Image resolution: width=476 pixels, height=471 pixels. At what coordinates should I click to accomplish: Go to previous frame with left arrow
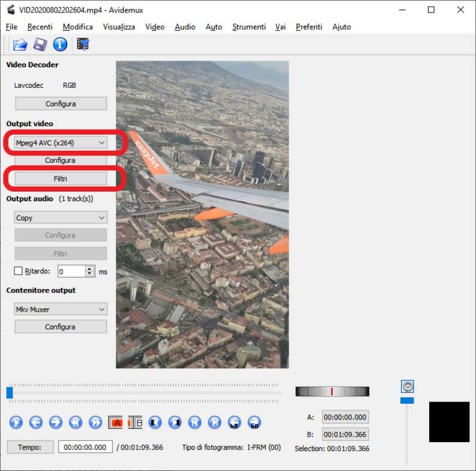point(36,422)
